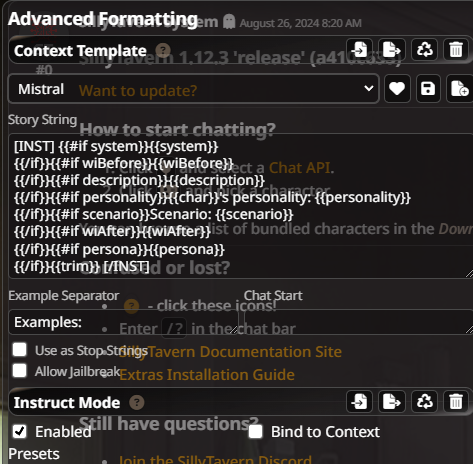Export the Instruct Mode preset
Image resolution: width=473 pixels, height=464 pixels.
392,401
